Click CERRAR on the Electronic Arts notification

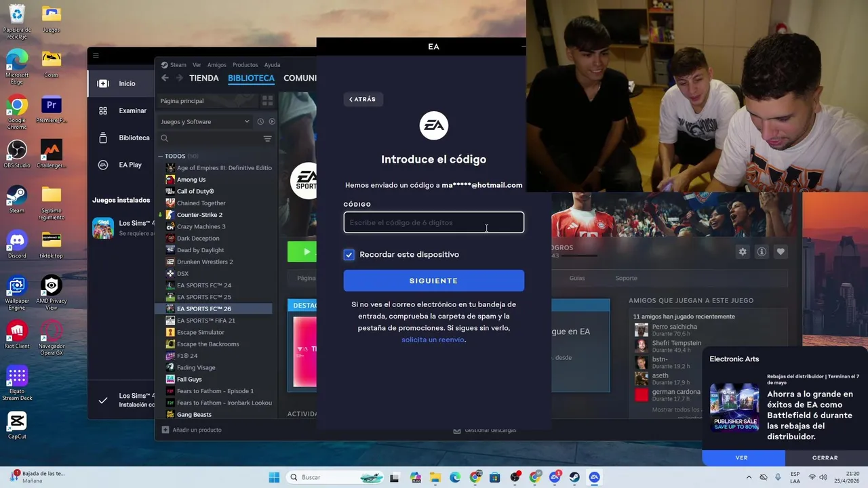(x=825, y=457)
